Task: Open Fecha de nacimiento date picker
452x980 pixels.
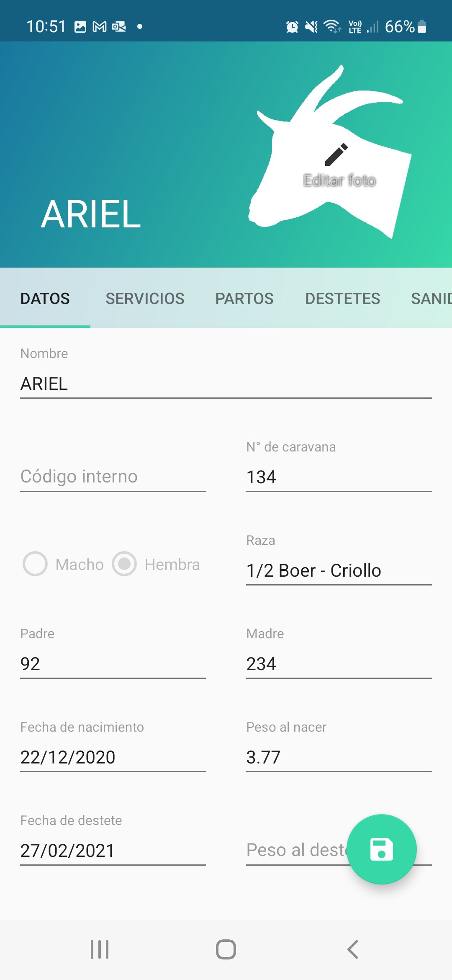Action: click(113, 758)
